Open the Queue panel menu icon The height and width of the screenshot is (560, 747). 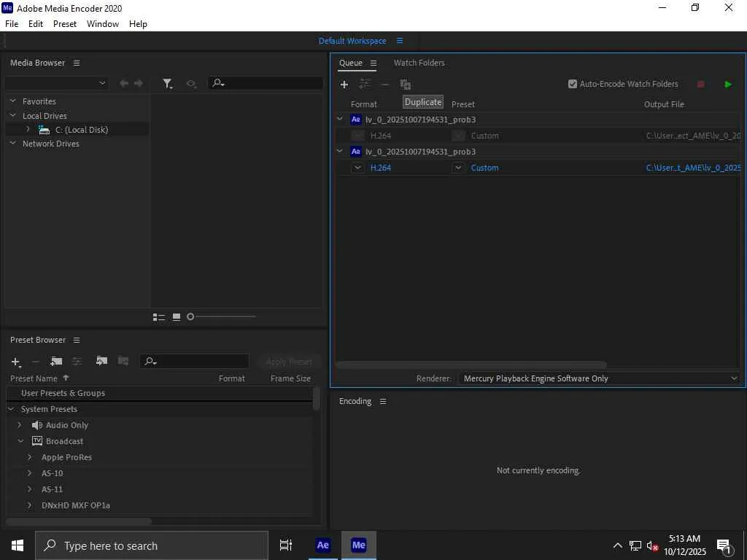pyautogui.click(x=373, y=63)
